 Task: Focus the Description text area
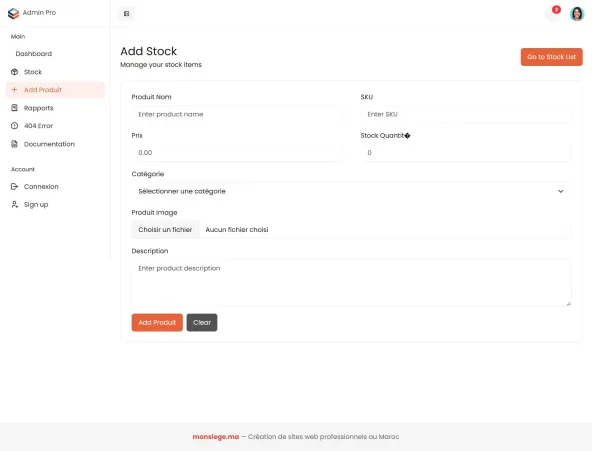coord(351,283)
